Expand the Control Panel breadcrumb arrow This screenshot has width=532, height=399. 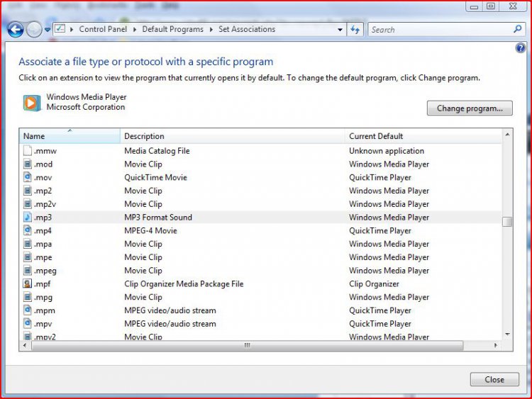pos(135,30)
